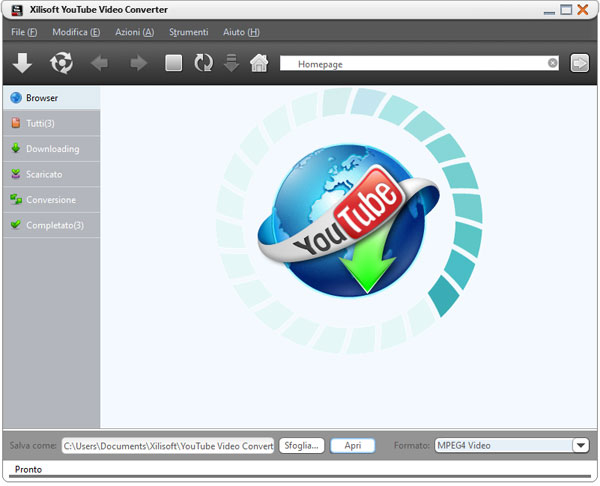600x486 pixels.
Task: Click the Salva come path field
Action: point(168,446)
